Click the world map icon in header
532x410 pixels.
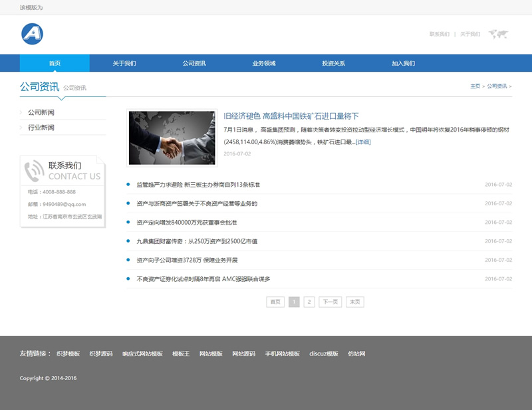pyautogui.click(x=498, y=34)
